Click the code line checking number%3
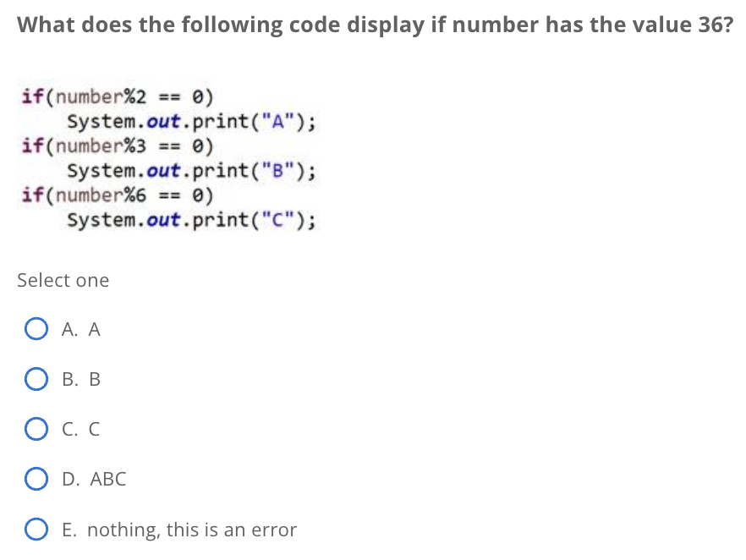Viewport: 746px width, 560px height. [x=114, y=145]
